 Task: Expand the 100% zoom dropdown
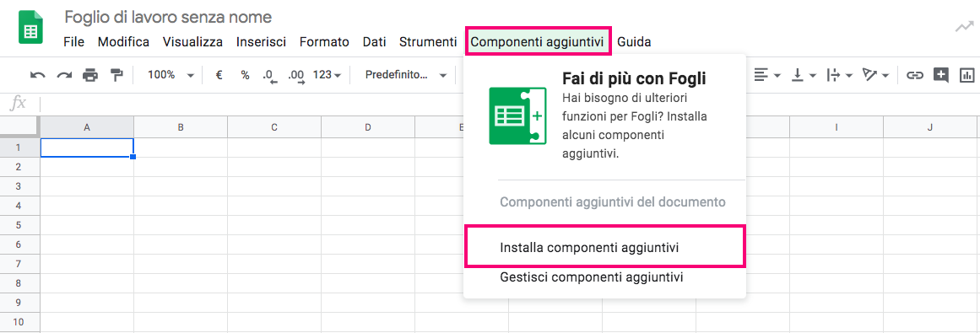click(x=171, y=75)
